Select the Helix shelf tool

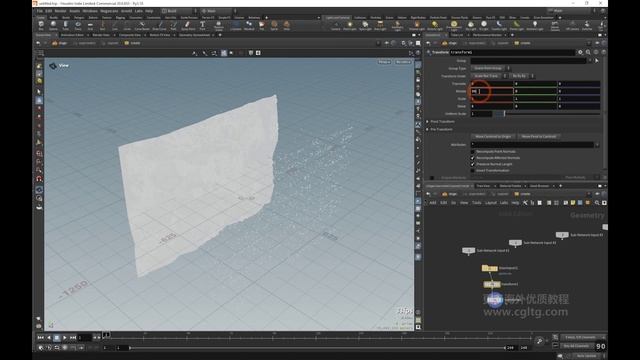(x=287, y=25)
